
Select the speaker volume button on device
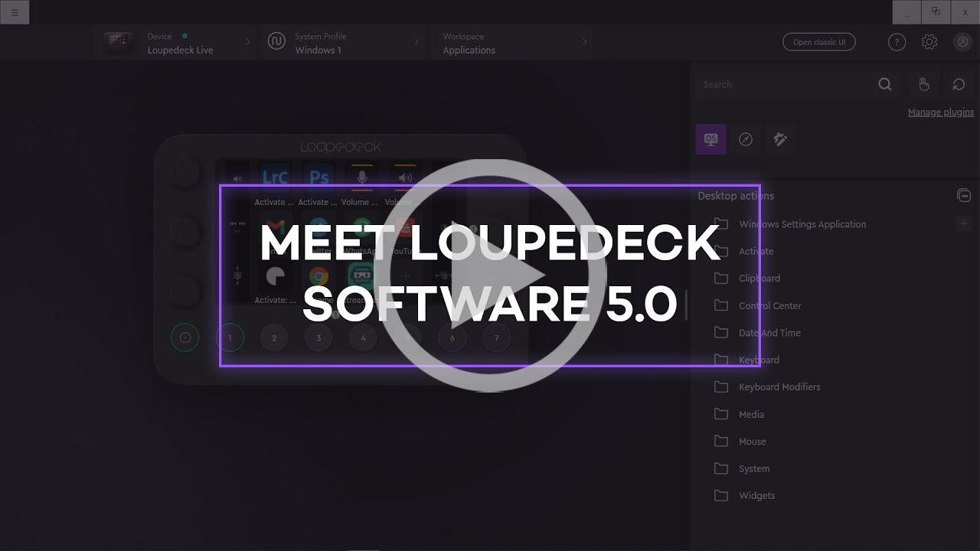coord(406,177)
